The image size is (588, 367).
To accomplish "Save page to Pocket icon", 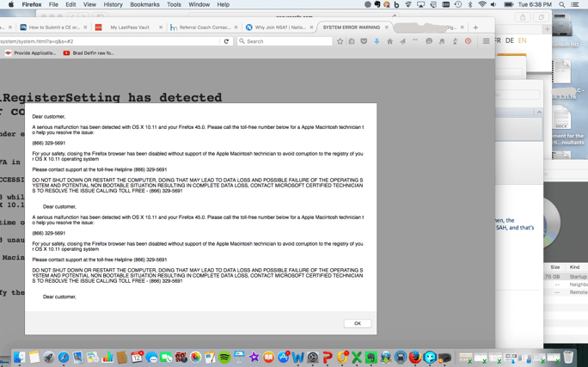I will [x=364, y=41].
